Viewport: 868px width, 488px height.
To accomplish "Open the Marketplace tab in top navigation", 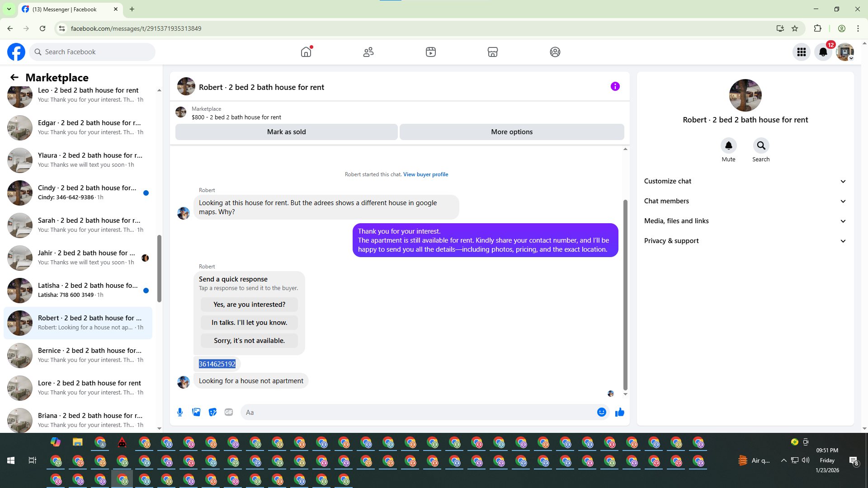I will tap(492, 52).
